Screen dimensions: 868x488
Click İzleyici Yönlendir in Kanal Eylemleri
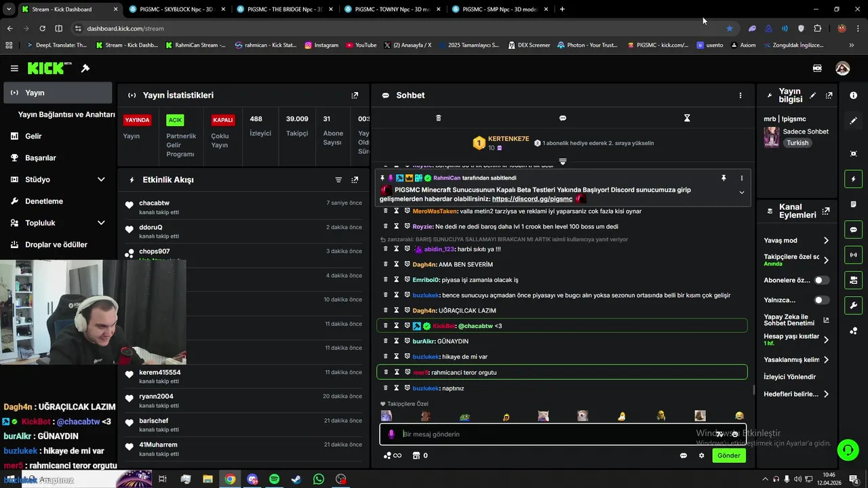click(790, 377)
